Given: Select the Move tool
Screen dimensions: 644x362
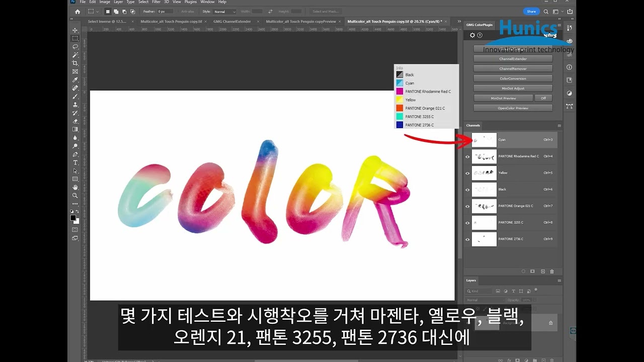Looking at the screenshot, I should (x=75, y=30).
